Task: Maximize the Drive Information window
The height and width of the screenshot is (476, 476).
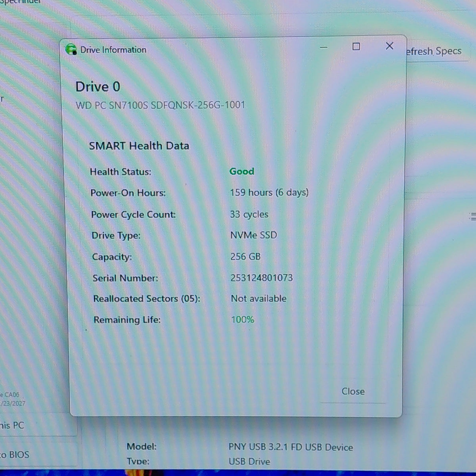Action: click(356, 46)
